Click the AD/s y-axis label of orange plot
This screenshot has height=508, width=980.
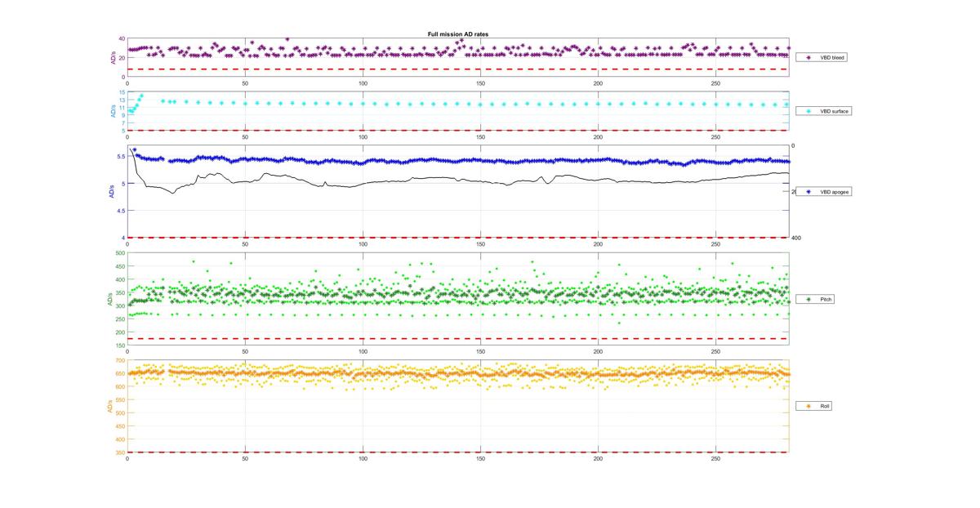109,406
